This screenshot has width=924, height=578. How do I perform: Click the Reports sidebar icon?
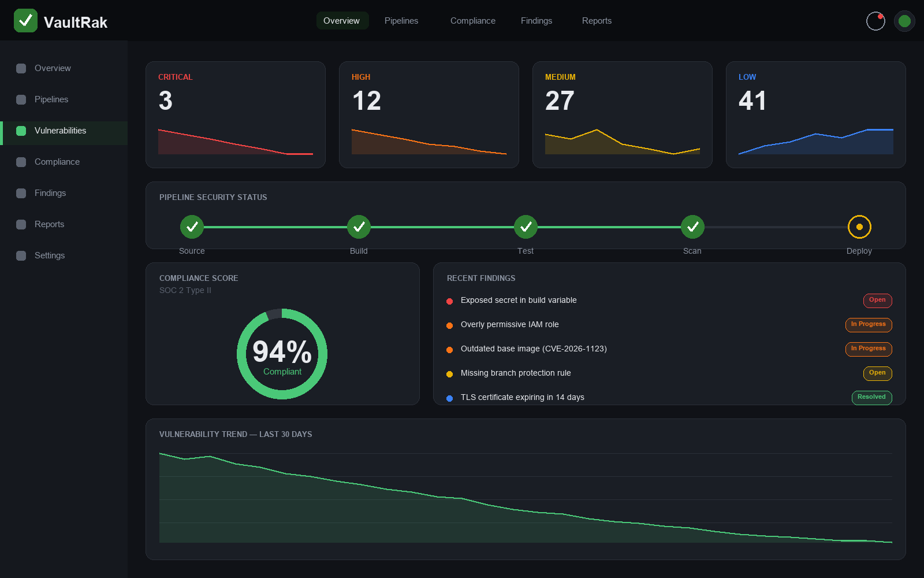[21, 224]
